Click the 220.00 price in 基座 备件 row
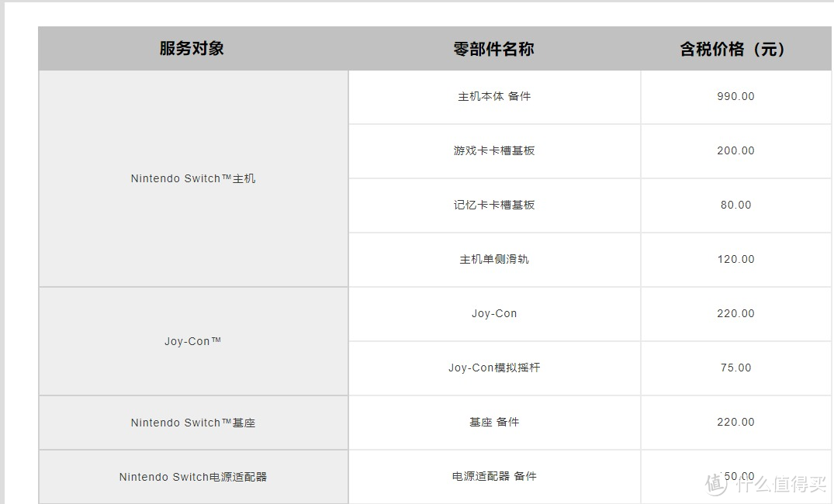 736,422
